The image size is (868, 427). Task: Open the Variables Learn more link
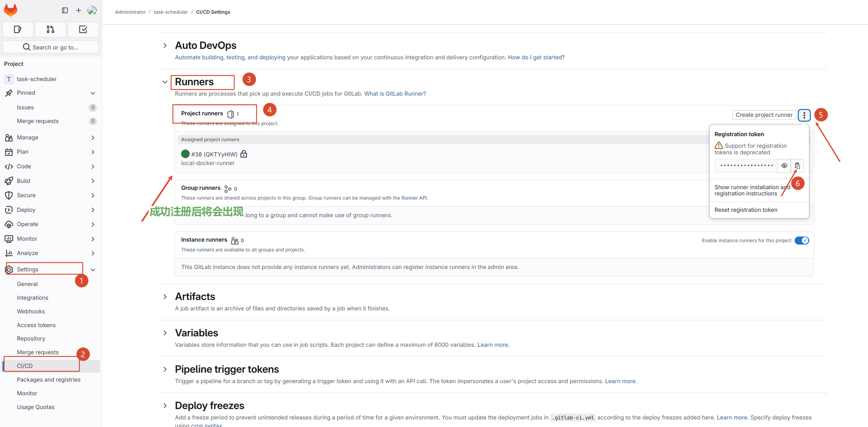492,345
